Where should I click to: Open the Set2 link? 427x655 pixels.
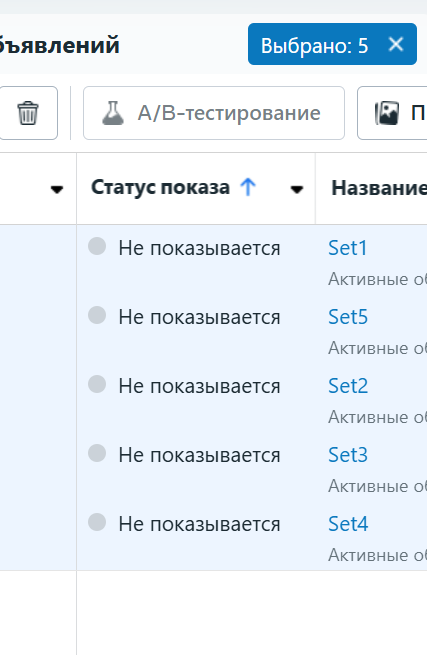pyautogui.click(x=348, y=386)
